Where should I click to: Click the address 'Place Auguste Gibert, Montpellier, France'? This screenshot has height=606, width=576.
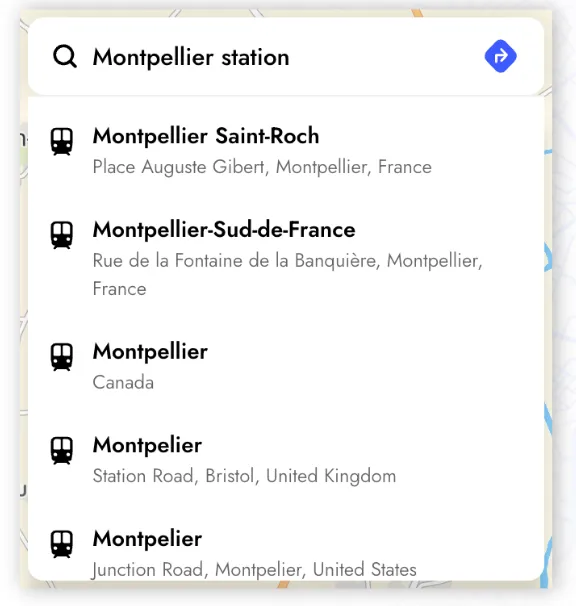[262, 167]
